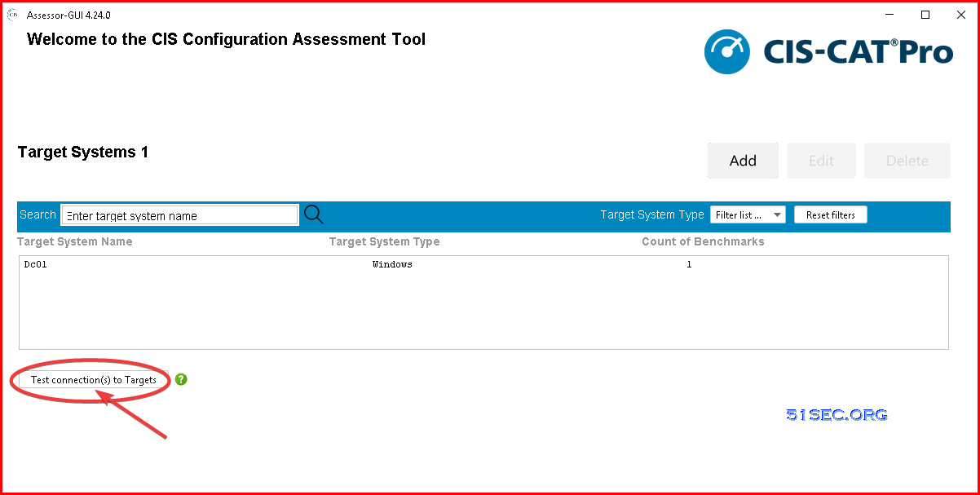The image size is (980, 495).
Task: Maximize the Assessor-GUI window
Action: click(925, 15)
